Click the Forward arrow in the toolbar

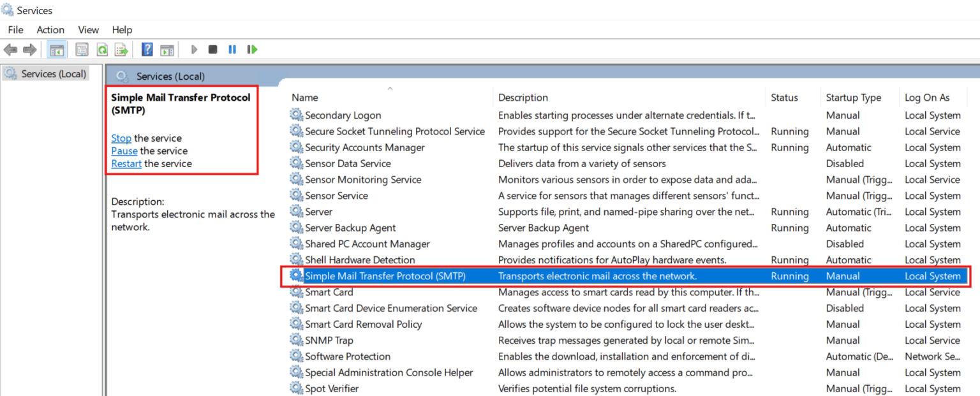pos(29,49)
